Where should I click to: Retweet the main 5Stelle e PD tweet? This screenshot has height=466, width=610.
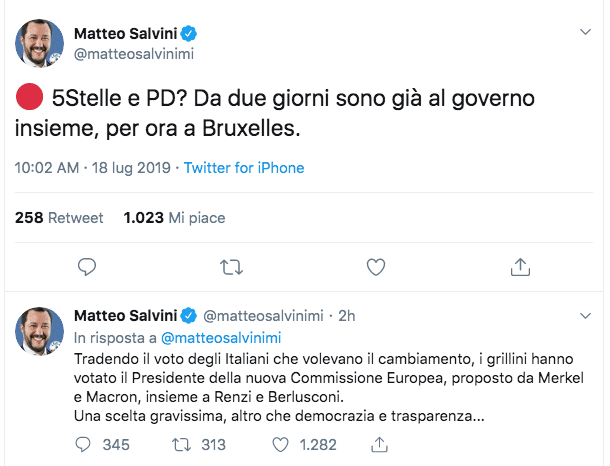click(x=231, y=267)
